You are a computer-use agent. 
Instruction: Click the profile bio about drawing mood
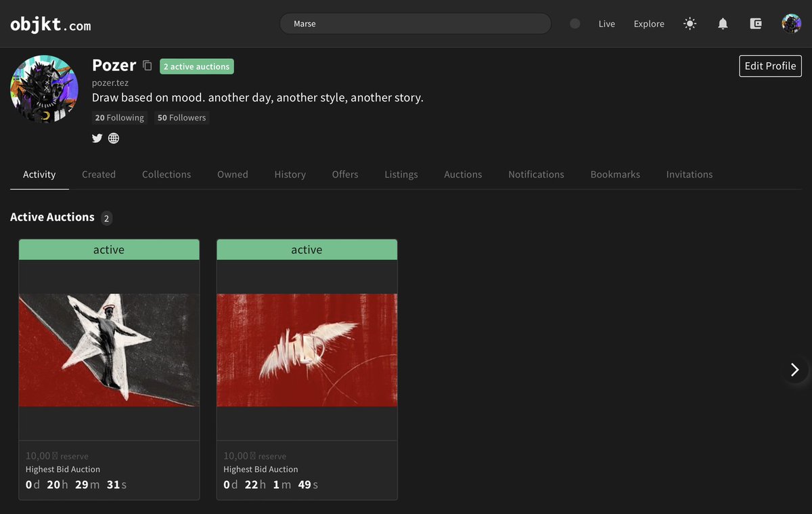pyautogui.click(x=258, y=98)
